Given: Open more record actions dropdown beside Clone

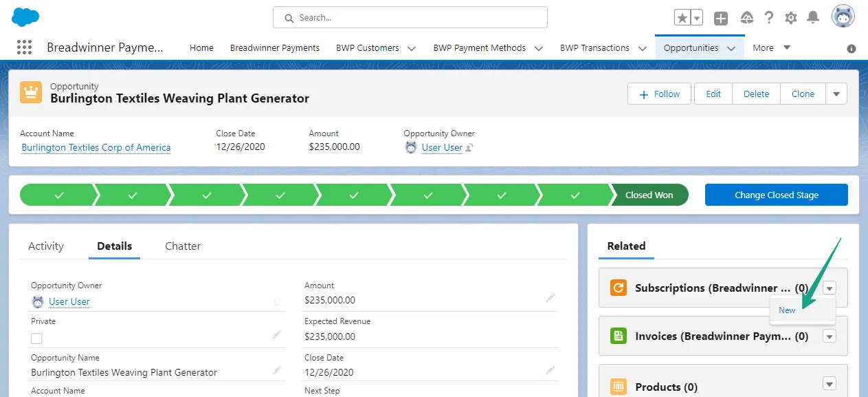Looking at the screenshot, I should tap(836, 94).
